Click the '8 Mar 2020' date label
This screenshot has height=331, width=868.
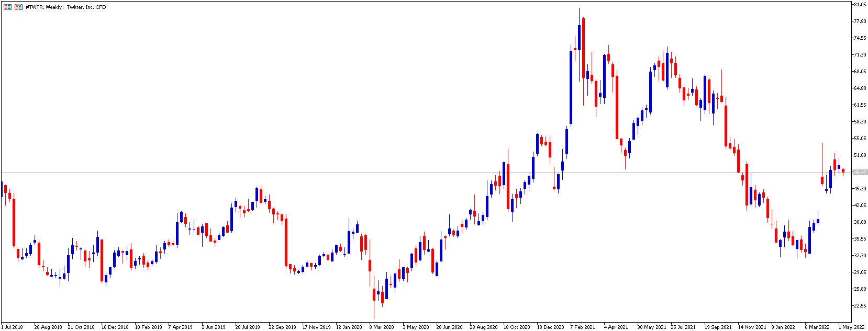pyautogui.click(x=382, y=327)
